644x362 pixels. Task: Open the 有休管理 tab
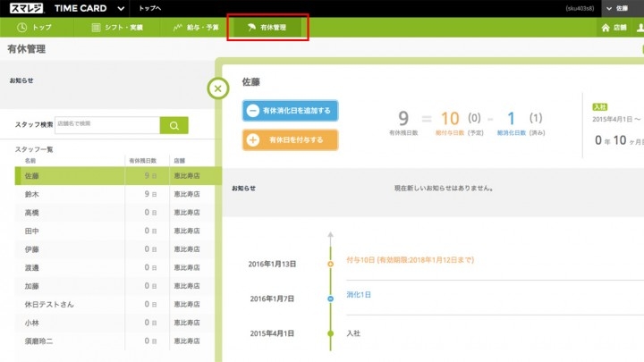tap(268, 28)
